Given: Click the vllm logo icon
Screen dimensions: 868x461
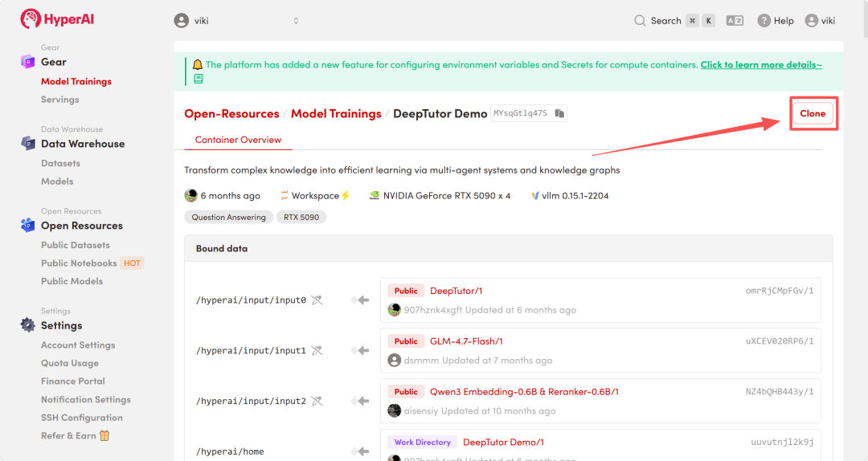Looking at the screenshot, I should 534,195.
